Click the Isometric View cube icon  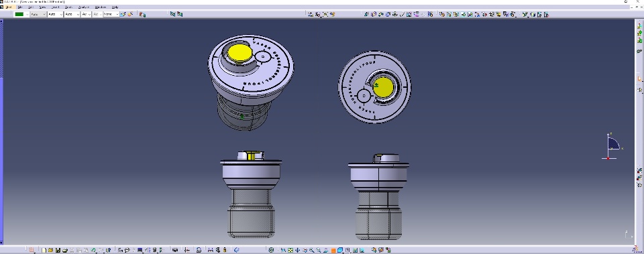(x=340, y=250)
